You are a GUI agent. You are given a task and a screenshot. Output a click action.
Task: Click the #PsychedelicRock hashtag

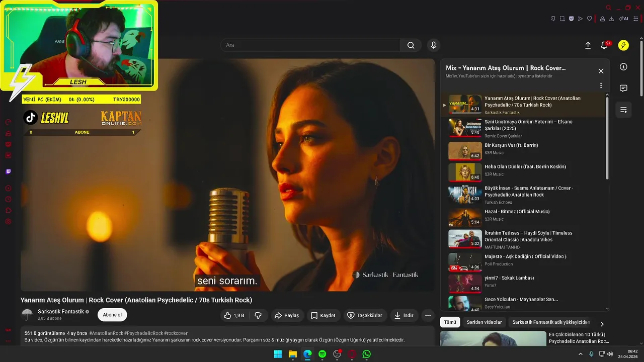pos(143,333)
